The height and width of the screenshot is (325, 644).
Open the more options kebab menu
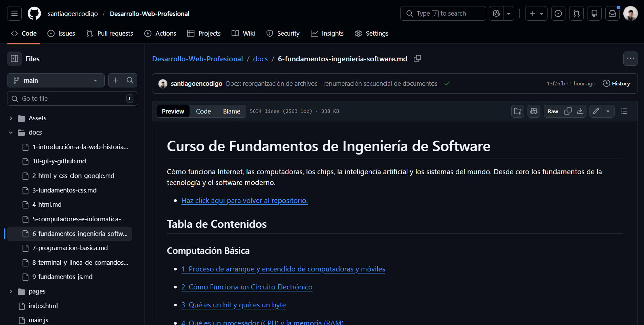pyautogui.click(x=630, y=59)
